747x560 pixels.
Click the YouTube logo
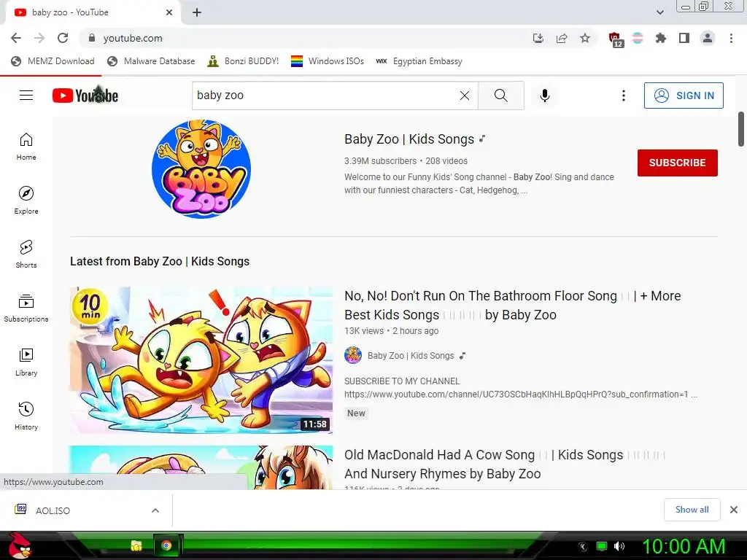click(85, 96)
